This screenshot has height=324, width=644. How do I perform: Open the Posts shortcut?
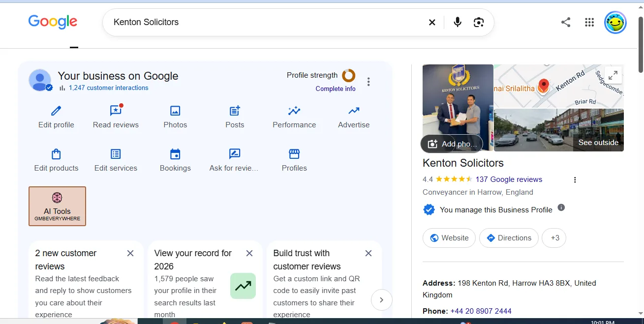(x=235, y=117)
